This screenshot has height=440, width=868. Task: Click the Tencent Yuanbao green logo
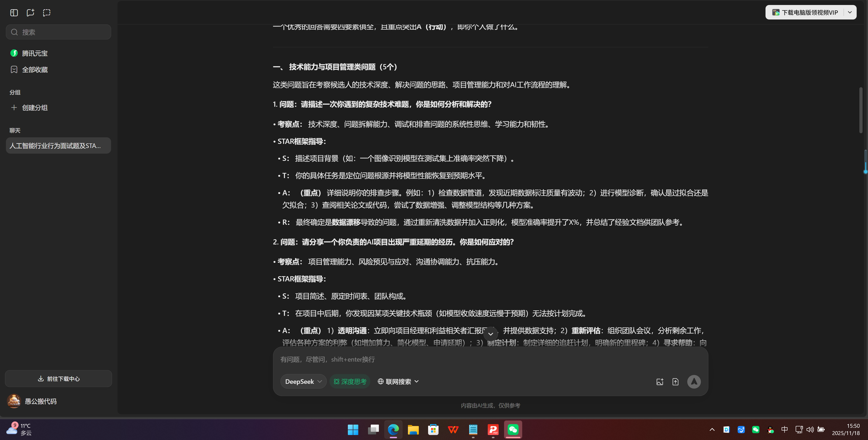(14, 53)
